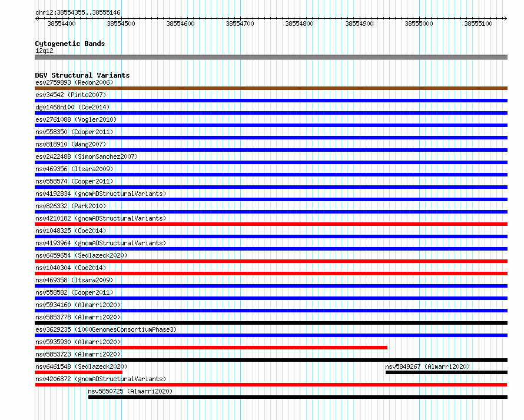Select nsv4206872 (gnomADStructuralVariants) label
The image size is (524, 420).
click(101, 379)
